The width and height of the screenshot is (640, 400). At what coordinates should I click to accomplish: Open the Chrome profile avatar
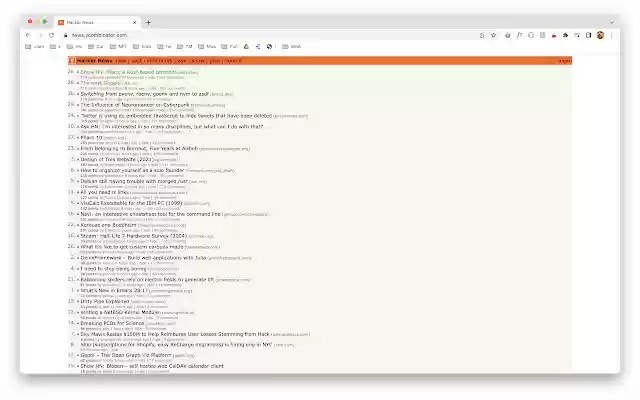[x=600, y=36]
